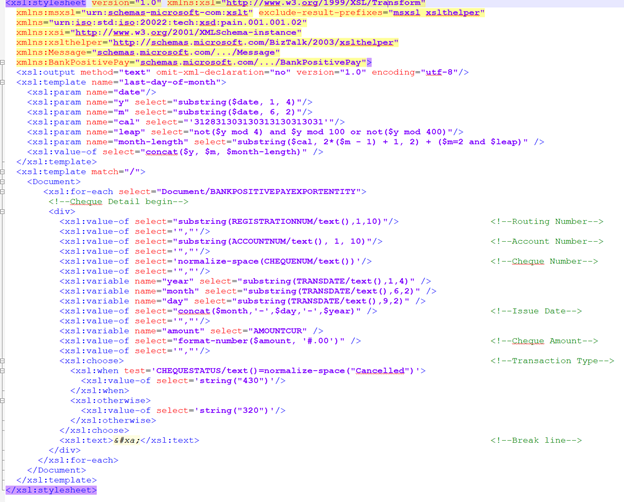Click the pain.001.001.02 namespace value

click(177, 23)
